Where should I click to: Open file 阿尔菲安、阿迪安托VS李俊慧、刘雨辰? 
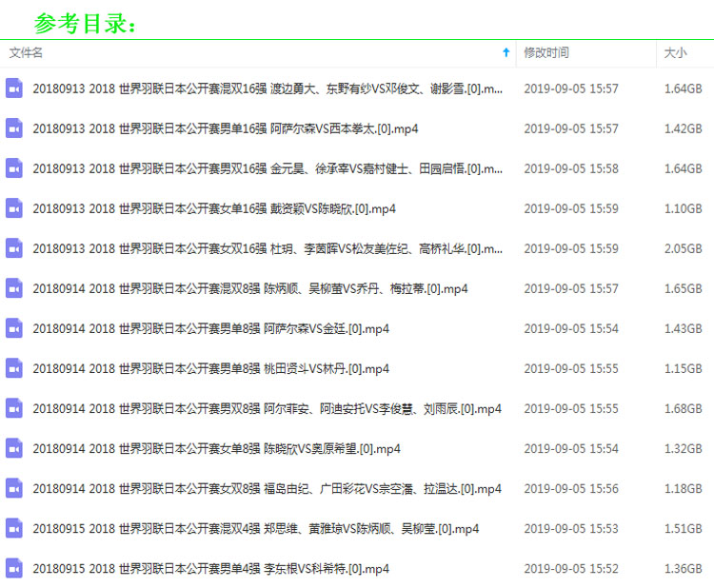[x=267, y=408]
